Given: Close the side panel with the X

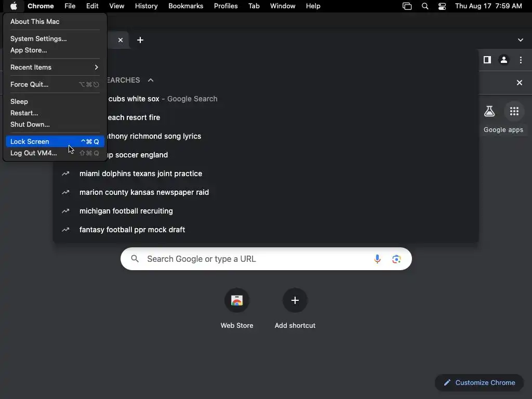Looking at the screenshot, I should point(520,83).
